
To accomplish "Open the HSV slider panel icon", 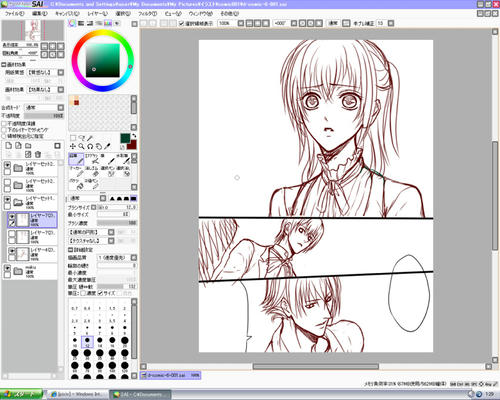I will (x=90, y=23).
